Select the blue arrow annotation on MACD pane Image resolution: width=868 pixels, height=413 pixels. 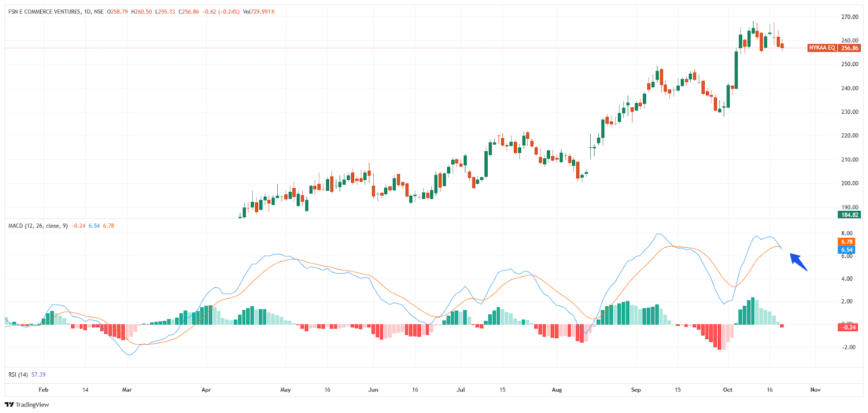798,261
